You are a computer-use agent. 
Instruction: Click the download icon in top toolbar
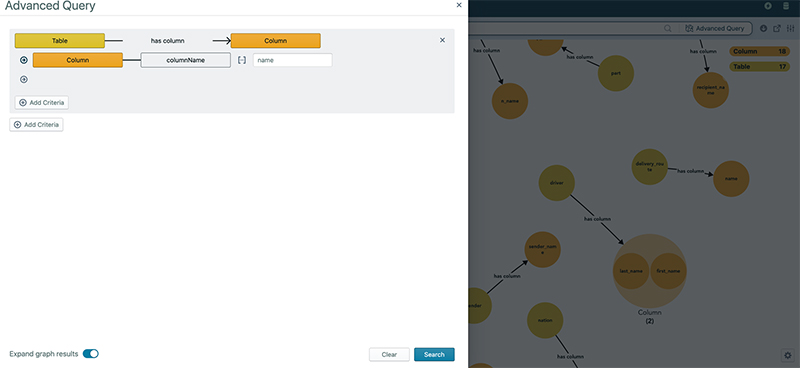(x=763, y=29)
